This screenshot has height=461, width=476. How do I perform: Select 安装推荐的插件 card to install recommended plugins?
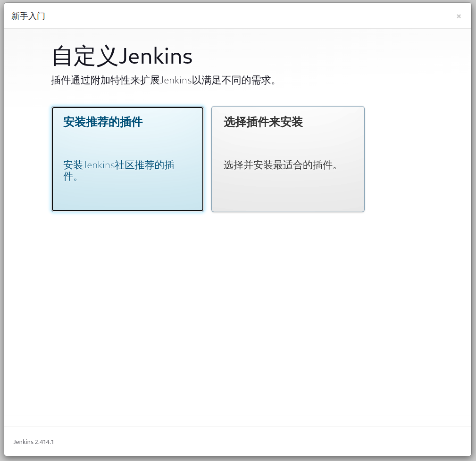[x=127, y=159]
